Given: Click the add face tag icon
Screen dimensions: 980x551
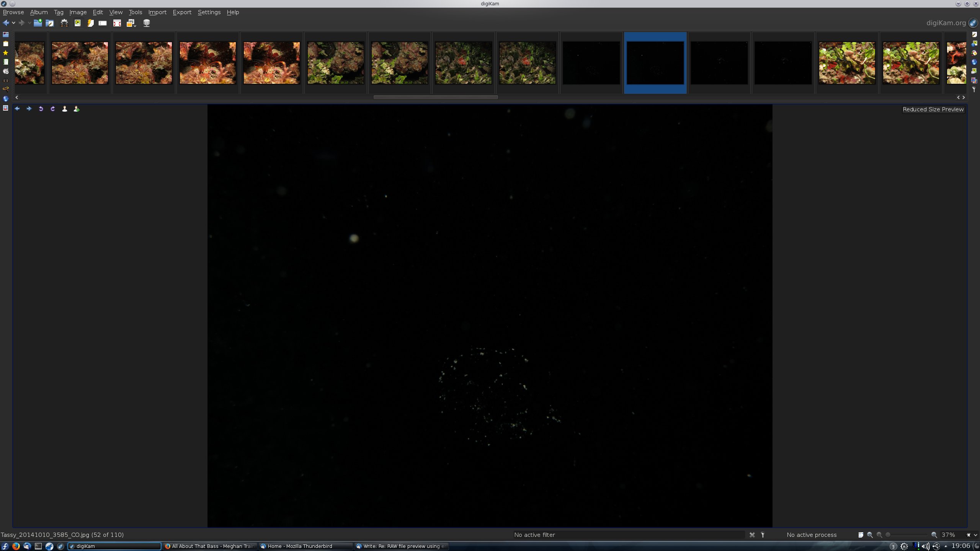Looking at the screenshot, I should 77,109.
